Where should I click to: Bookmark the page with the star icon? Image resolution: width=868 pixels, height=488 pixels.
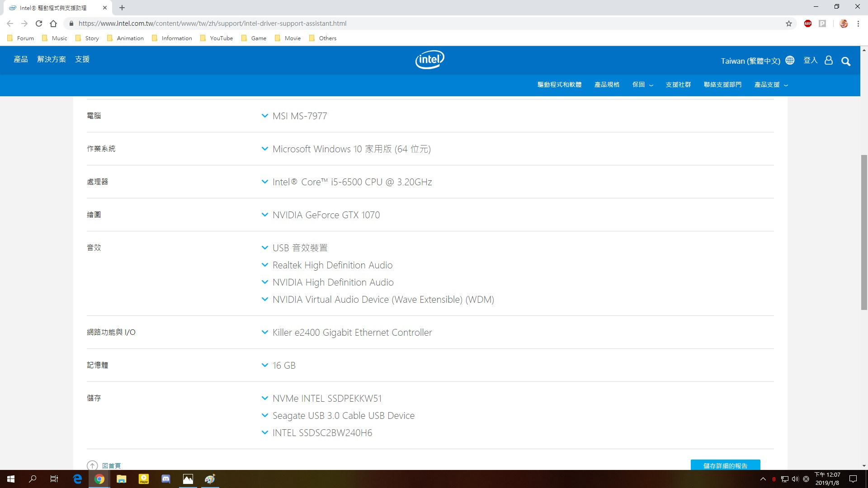788,23
